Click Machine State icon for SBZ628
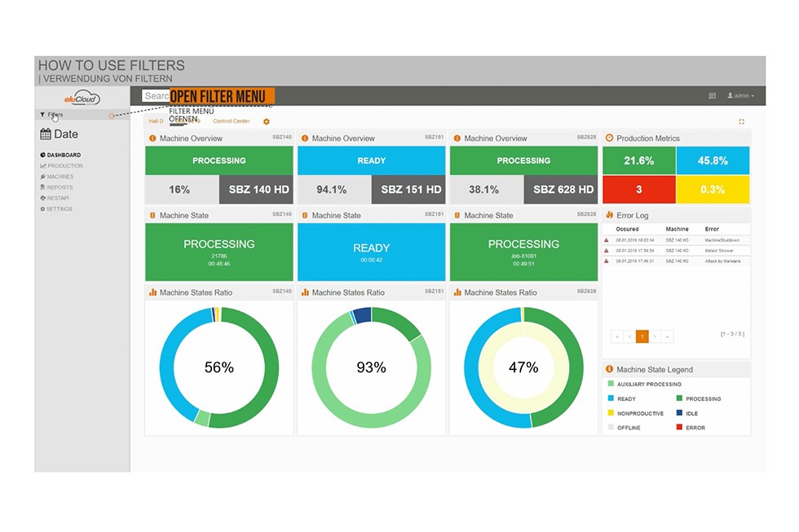This screenshot has height=532, width=799. pos(457,215)
